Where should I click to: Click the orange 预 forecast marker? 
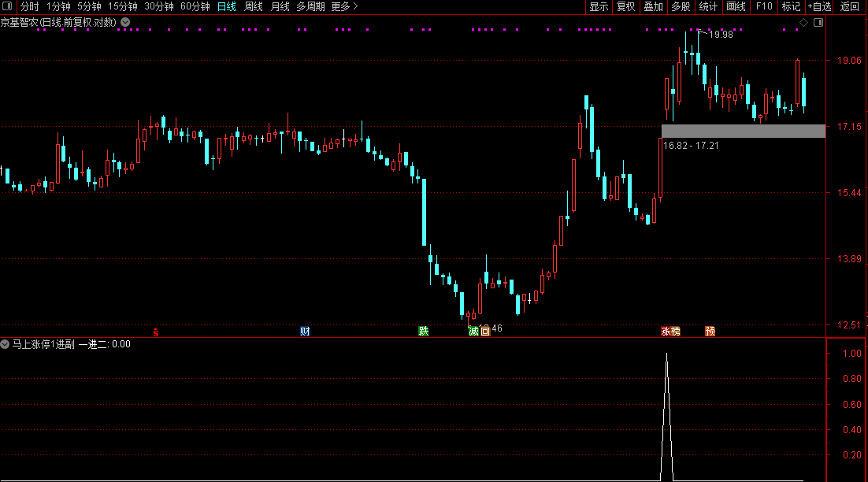(710, 332)
